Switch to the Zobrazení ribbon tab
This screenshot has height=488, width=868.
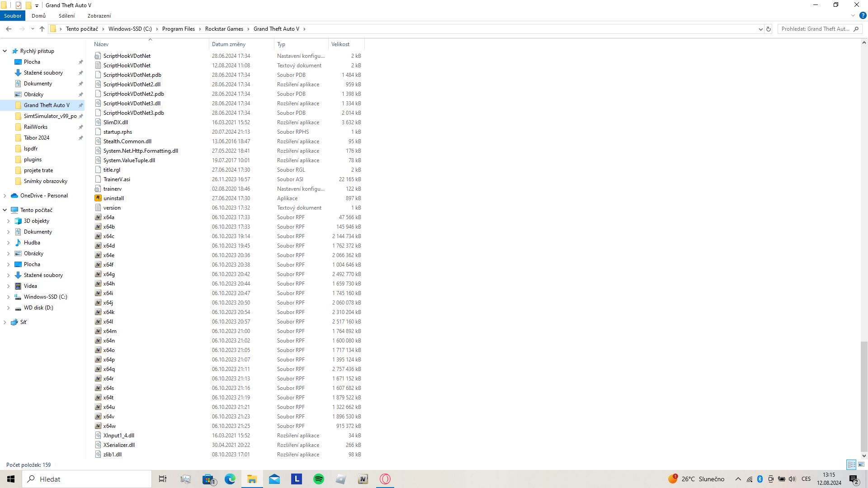99,16
